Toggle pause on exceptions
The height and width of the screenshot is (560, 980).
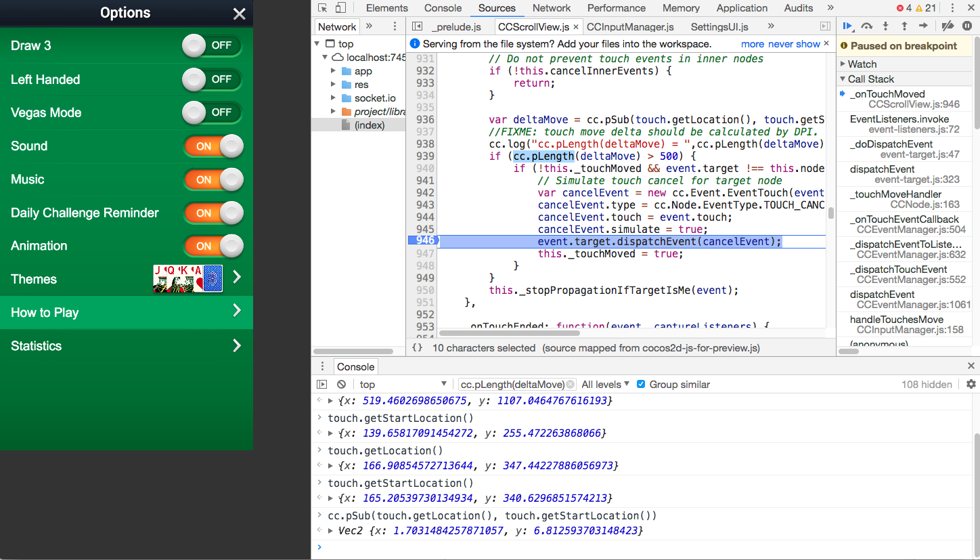(967, 26)
